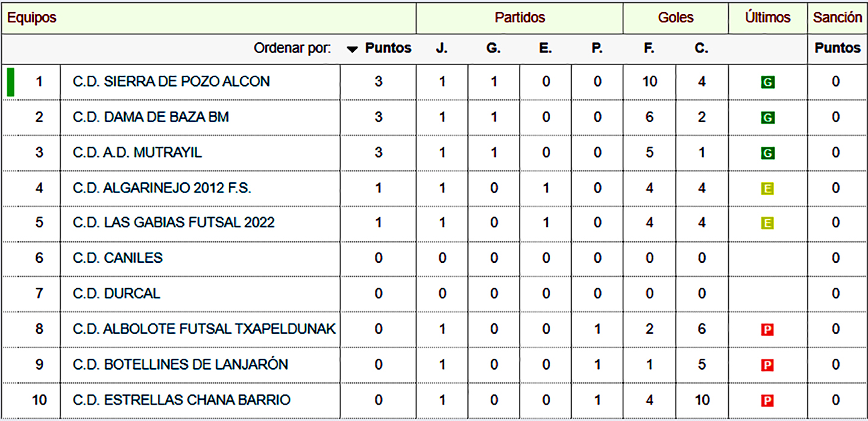Screen dimensions: 868x421
Task: Click the G result icon for A.D. Mutrayil
Action: pyautogui.click(x=767, y=153)
